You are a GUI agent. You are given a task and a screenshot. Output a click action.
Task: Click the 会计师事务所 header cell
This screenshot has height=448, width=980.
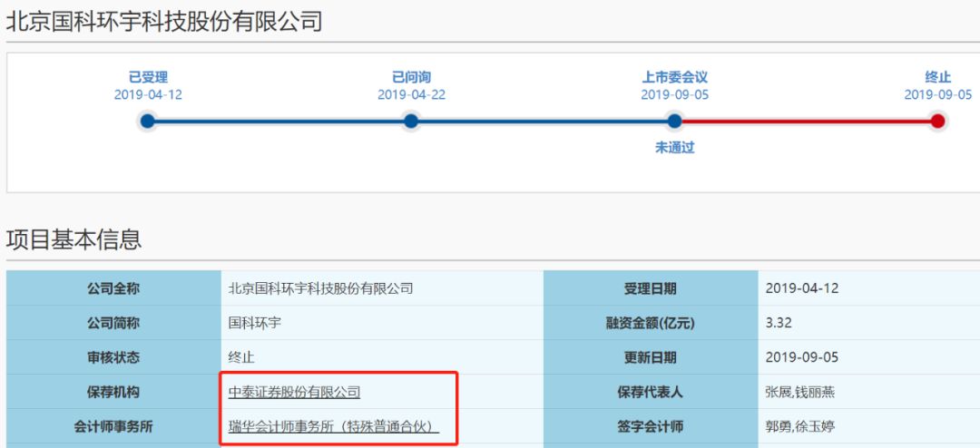pos(113,427)
